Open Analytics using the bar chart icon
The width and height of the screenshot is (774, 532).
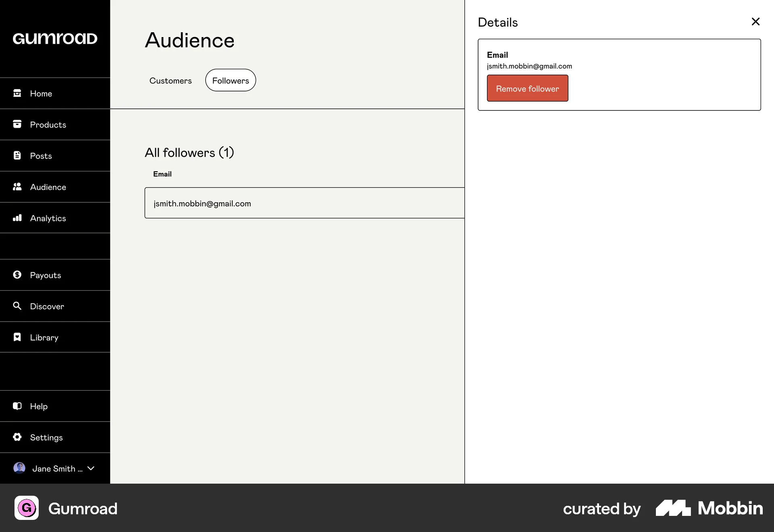point(17,218)
